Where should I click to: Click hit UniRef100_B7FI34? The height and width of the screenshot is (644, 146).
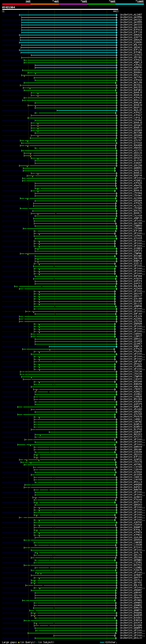(x=131, y=50)
